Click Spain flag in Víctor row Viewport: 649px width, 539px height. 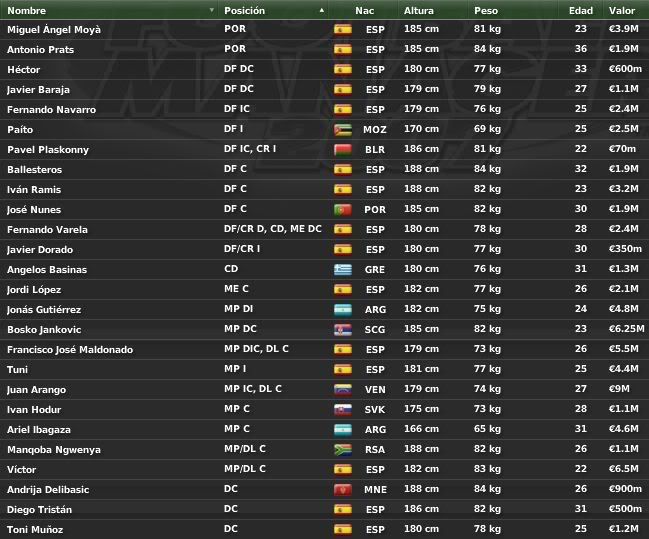pos(343,469)
